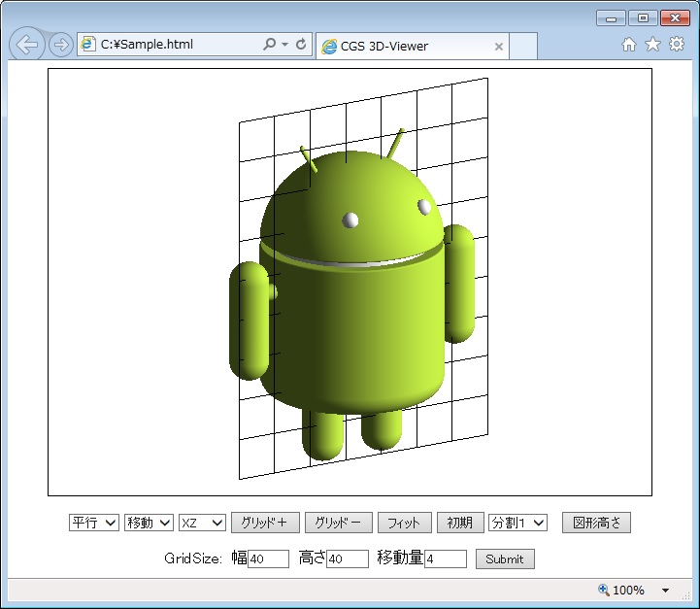This screenshot has width=700, height=609.
Task: Click the browser Back arrow button
Action: pyautogui.click(x=27, y=45)
